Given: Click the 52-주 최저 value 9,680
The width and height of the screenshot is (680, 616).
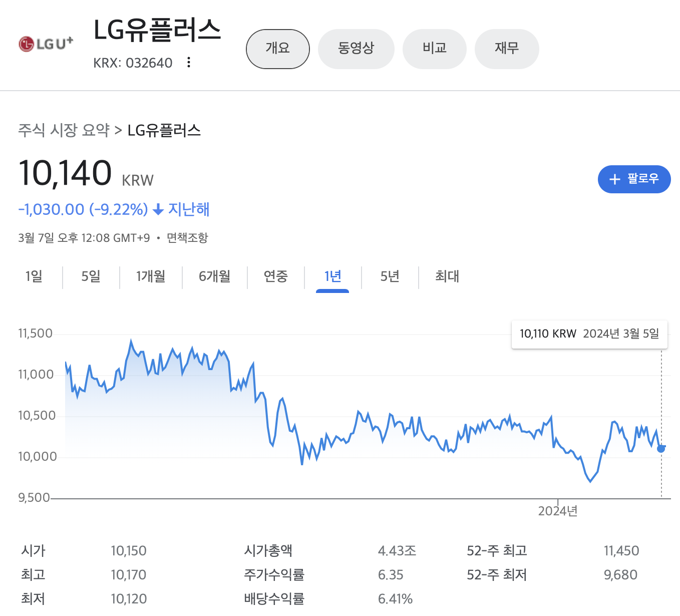Looking at the screenshot, I should [620, 575].
